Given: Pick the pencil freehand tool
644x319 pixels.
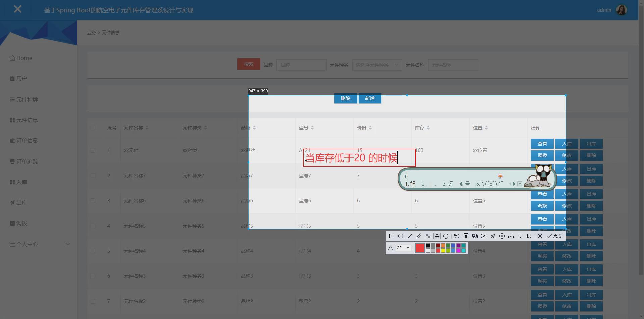Looking at the screenshot, I should click(x=419, y=236).
